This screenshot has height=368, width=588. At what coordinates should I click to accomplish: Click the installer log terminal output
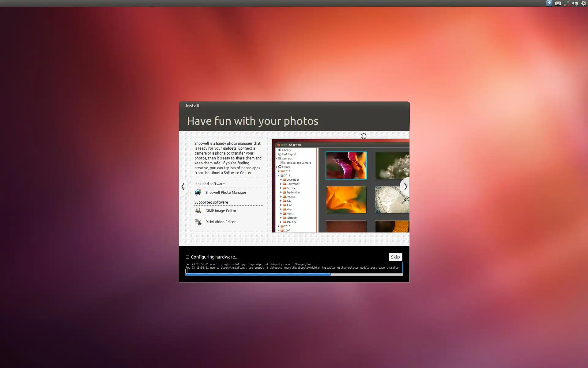click(x=292, y=266)
